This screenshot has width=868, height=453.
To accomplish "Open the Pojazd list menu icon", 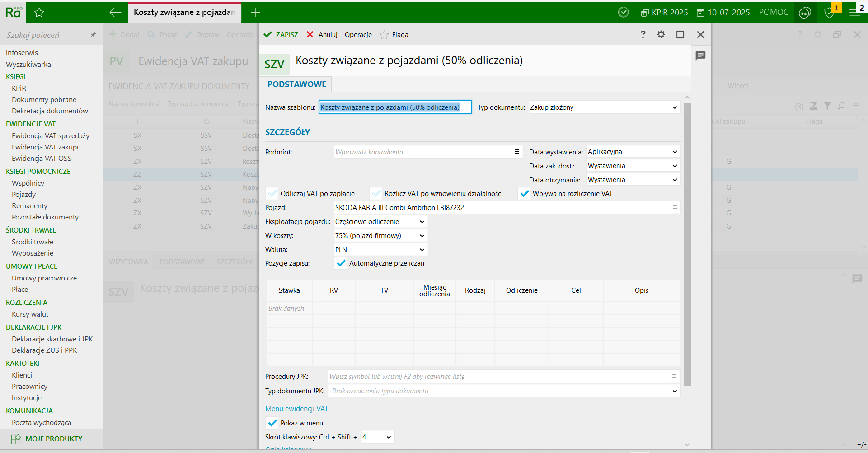I will (675, 207).
